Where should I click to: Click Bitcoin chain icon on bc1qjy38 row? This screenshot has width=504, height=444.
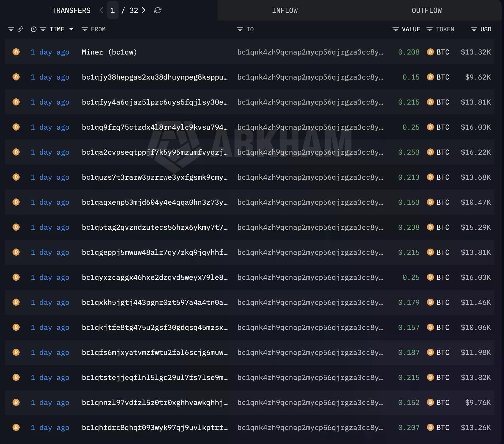point(16,77)
